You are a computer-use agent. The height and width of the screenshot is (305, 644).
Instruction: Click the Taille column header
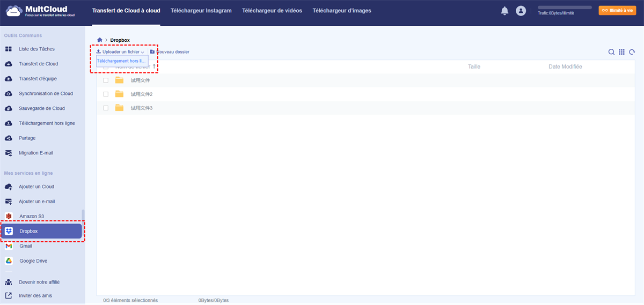coord(474,66)
